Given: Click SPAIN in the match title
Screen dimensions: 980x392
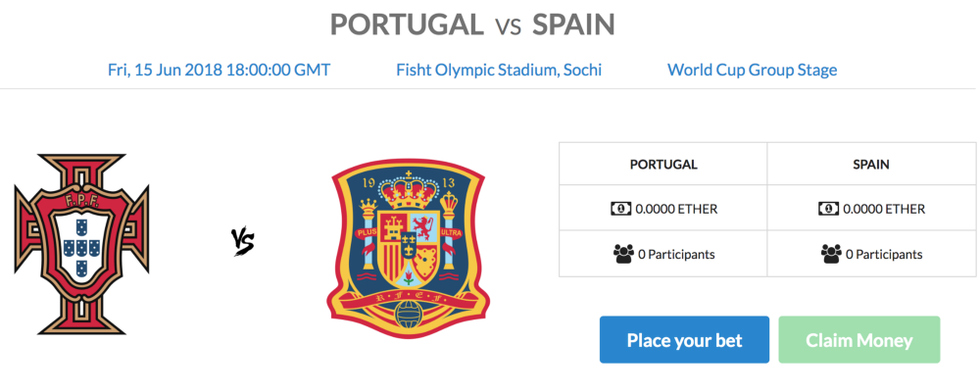Looking at the screenshot, I should [573, 24].
